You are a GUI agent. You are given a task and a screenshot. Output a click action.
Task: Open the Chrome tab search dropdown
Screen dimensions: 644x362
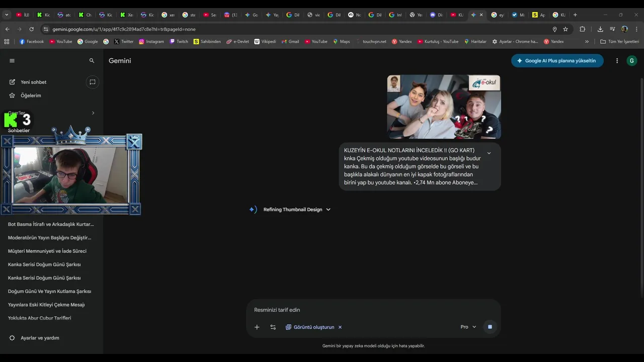7,15
